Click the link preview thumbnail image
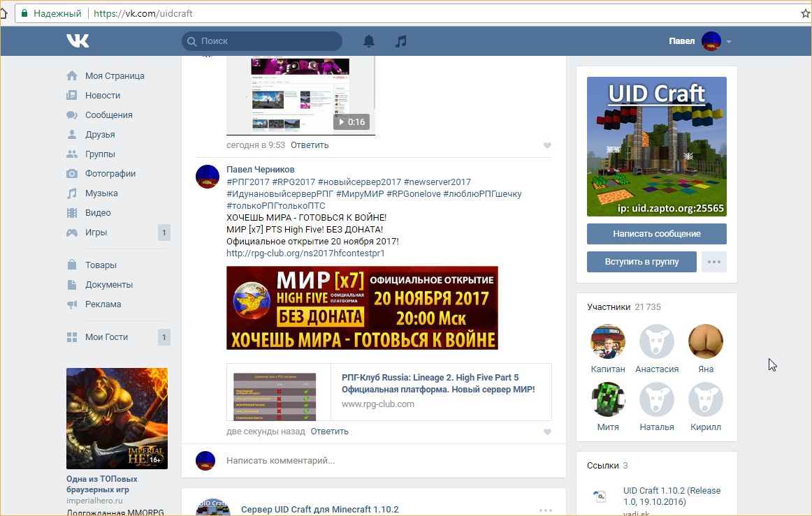The height and width of the screenshot is (516, 812). [275, 397]
